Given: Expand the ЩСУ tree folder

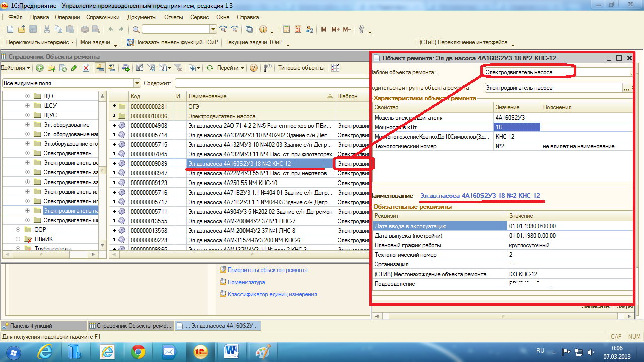Looking at the screenshot, I should tap(27, 106).
